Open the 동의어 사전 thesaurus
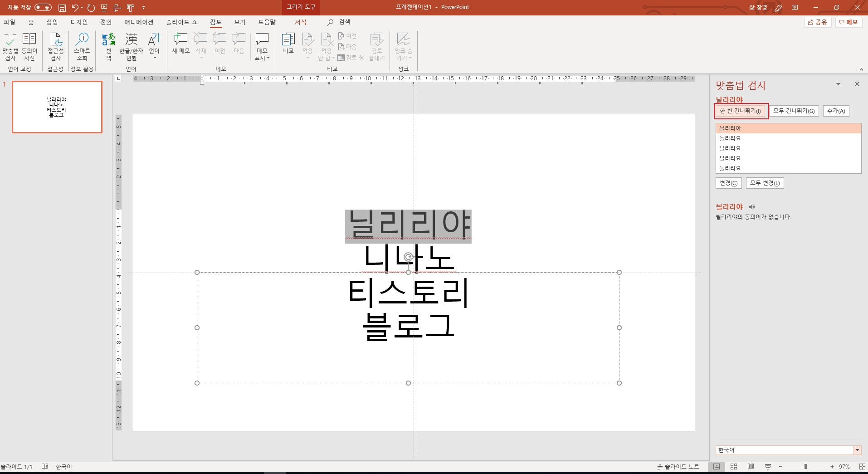 (29, 47)
